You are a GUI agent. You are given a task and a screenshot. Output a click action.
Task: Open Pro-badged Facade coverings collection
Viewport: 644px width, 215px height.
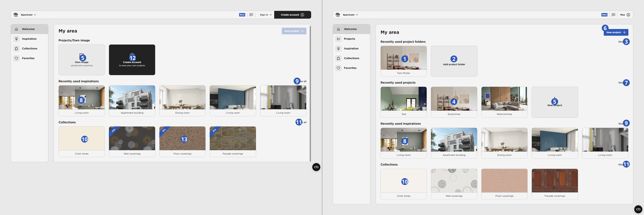(x=232, y=142)
